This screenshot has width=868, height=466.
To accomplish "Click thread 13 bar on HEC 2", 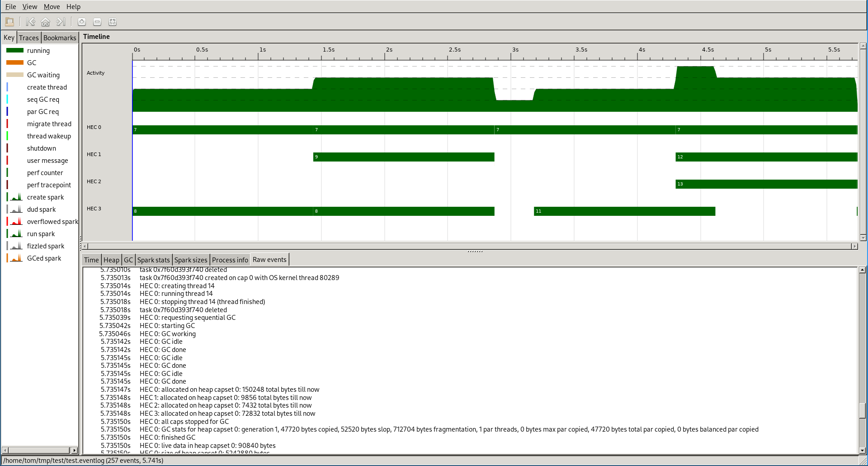I will click(766, 184).
